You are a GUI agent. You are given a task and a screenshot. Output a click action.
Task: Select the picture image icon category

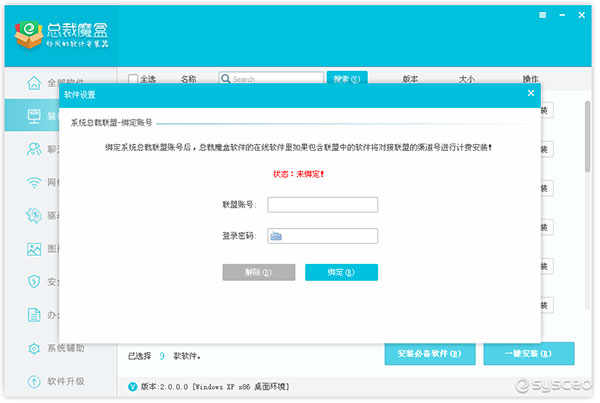34,249
